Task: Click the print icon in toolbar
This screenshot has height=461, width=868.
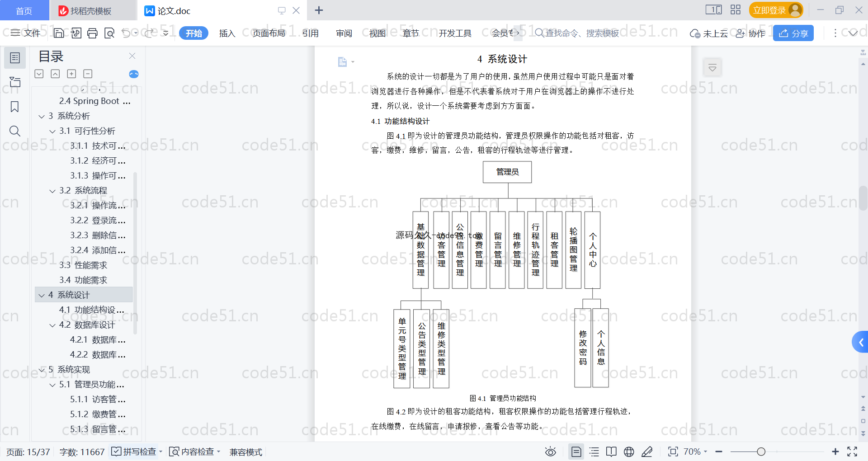Action: (92, 33)
